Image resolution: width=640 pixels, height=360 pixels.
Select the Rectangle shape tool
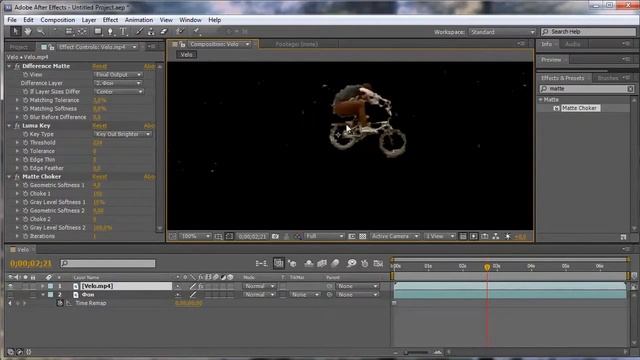click(98, 31)
